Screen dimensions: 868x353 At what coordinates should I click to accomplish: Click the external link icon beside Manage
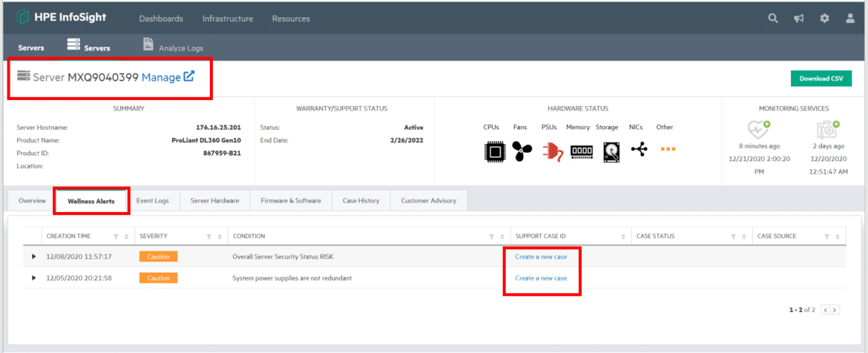(188, 76)
